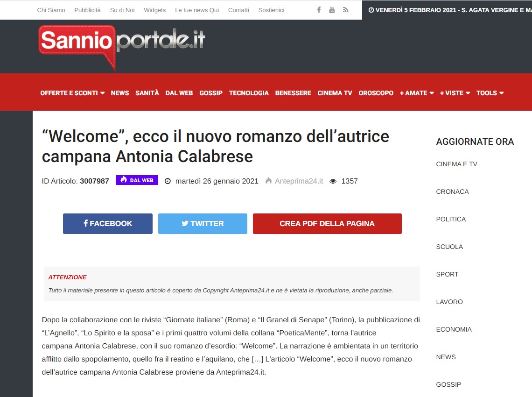Share the article with the FACEBOOK button
The image size is (532, 397).
(x=107, y=223)
